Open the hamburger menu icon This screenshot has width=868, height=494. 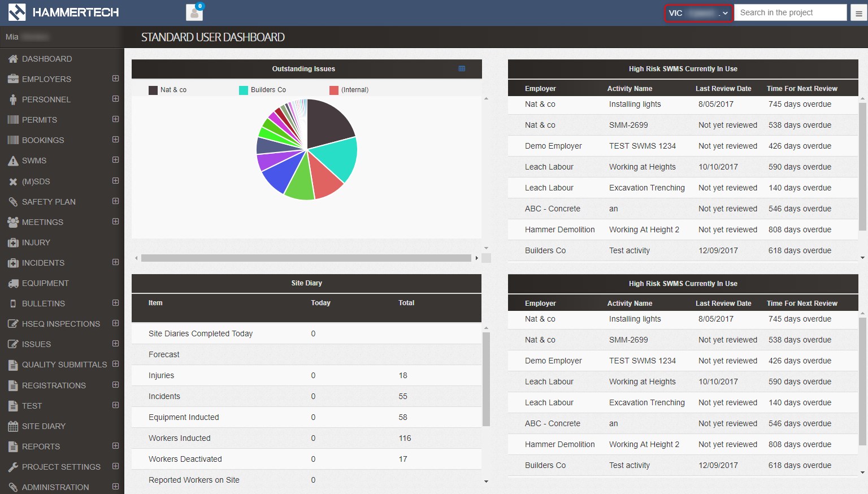click(858, 13)
